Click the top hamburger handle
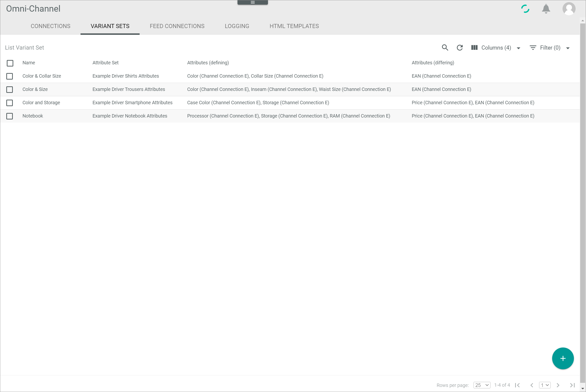 click(x=252, y=2)
